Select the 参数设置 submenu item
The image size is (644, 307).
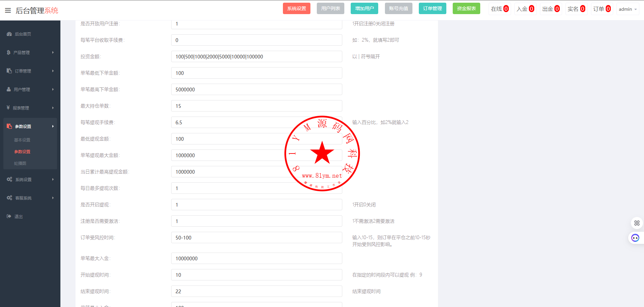22,151
